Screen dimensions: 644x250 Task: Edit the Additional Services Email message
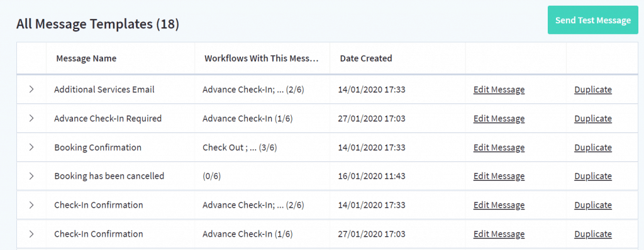499,89
